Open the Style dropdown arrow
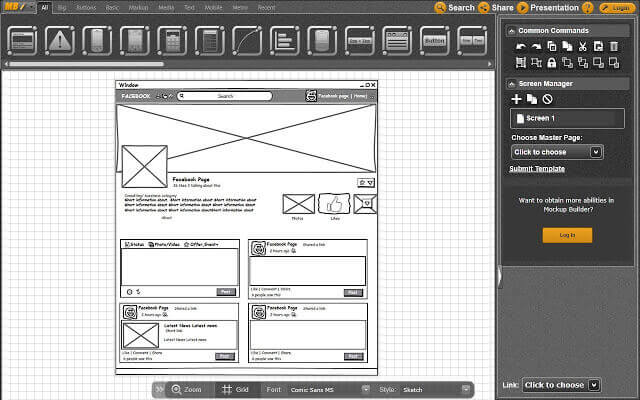The width and height of the screenshot is (640, 400). [466, 389]
